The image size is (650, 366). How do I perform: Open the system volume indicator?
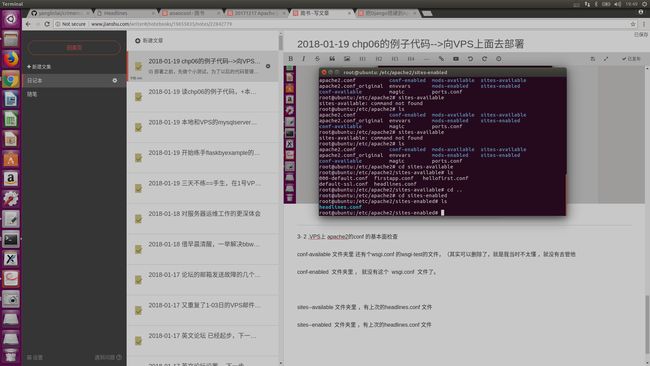pyautogui.click(x=618, y=4)
